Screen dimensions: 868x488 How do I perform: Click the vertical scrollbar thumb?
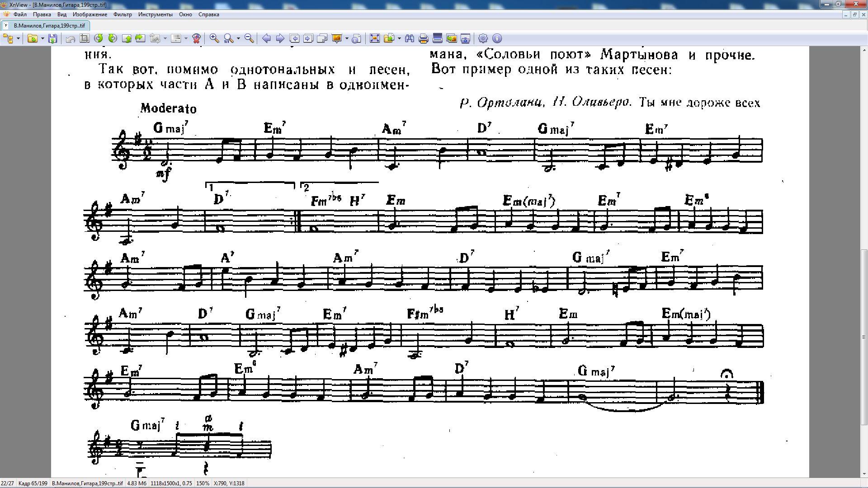(864, 337)
